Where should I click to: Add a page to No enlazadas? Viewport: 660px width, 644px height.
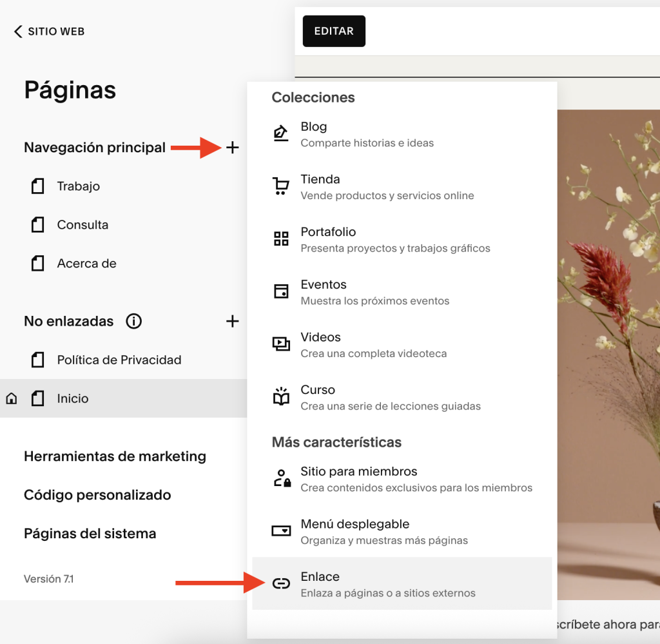(232, 321)
